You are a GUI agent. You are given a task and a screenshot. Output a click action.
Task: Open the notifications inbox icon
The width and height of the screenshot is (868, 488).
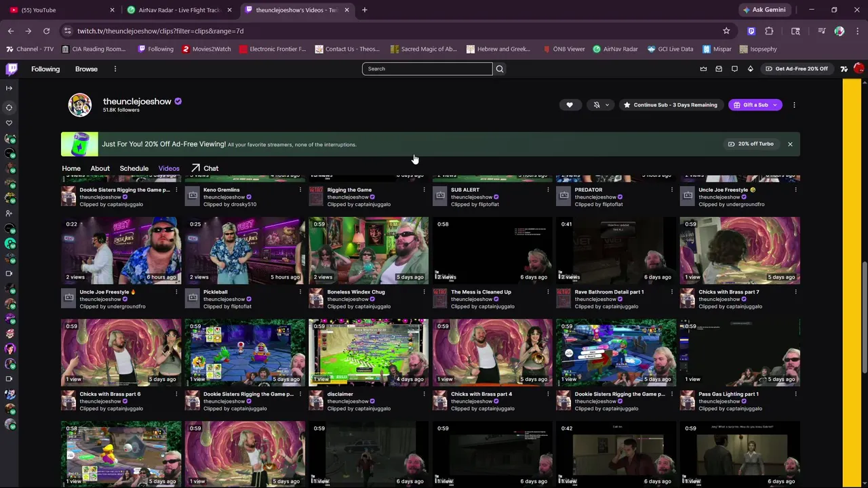click(734, 68)
